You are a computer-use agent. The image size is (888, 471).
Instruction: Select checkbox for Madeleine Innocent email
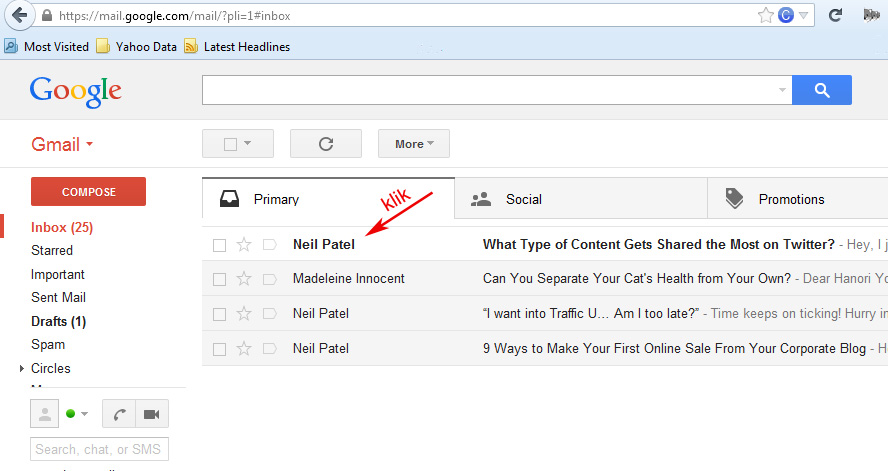tap(219, 279)
